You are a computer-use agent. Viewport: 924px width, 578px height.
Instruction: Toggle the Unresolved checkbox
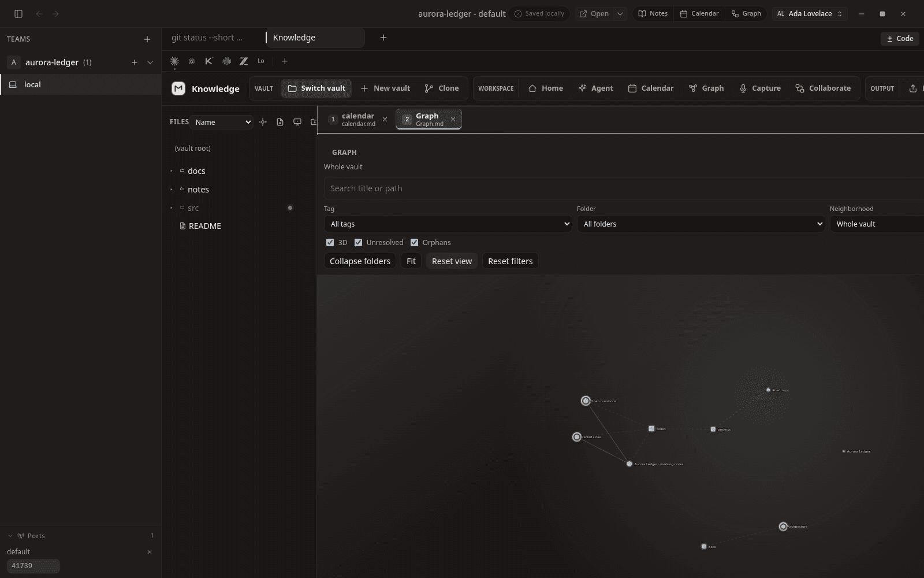[x=358, y=243]
